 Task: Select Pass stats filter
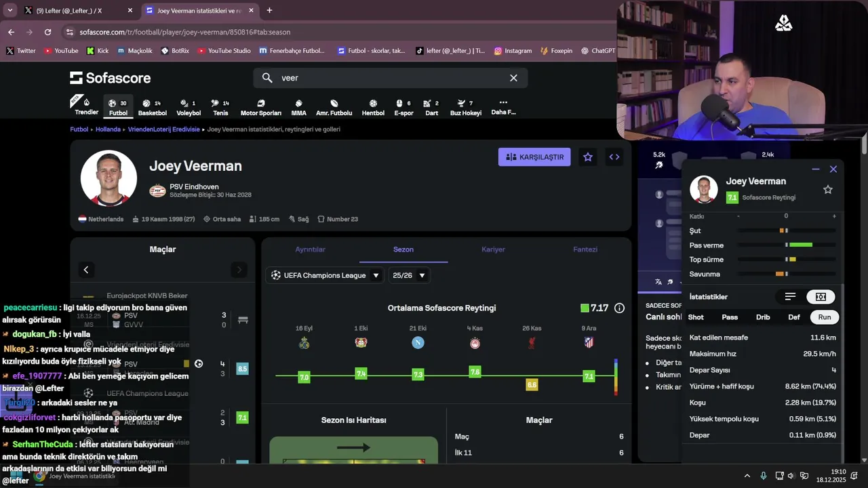[730, 317]
